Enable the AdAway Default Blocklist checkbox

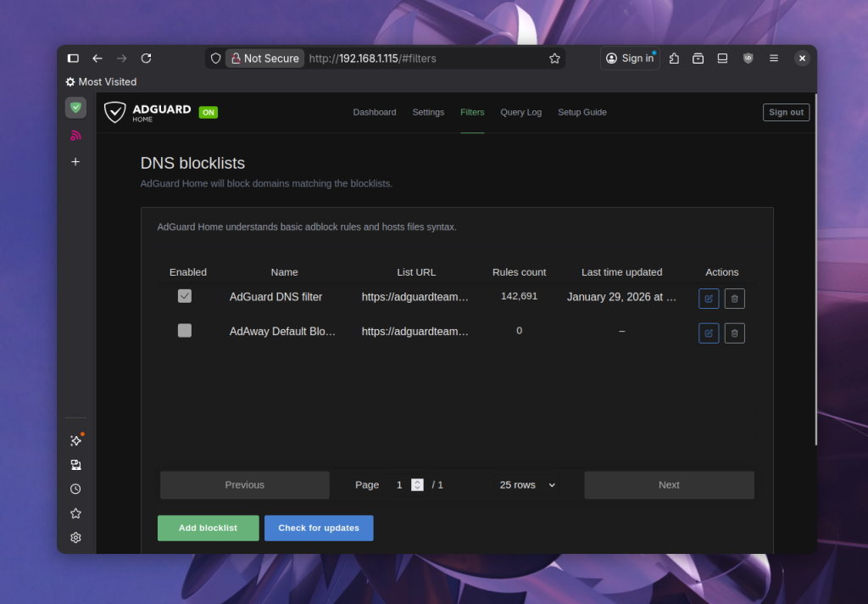tap(185, 331)
